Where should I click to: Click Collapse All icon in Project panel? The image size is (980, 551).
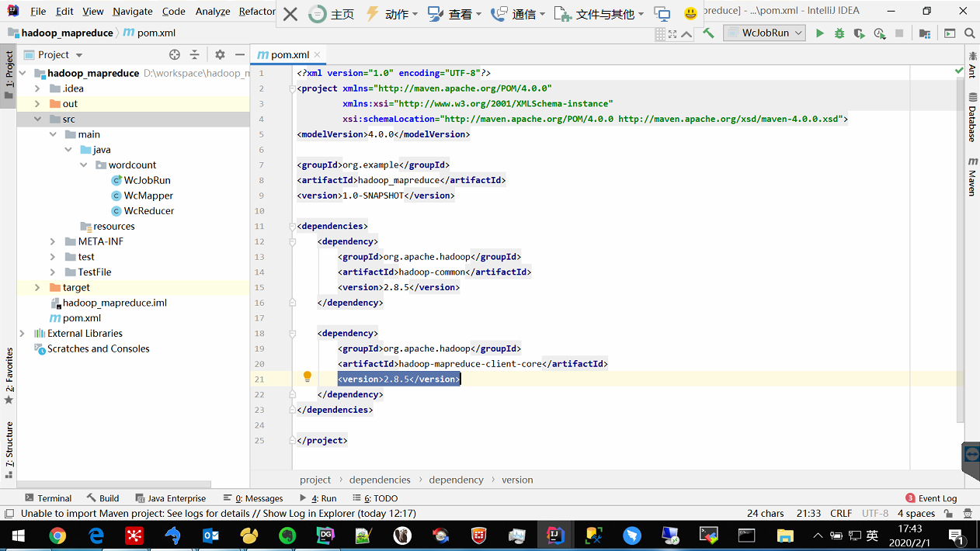(195, 54)
